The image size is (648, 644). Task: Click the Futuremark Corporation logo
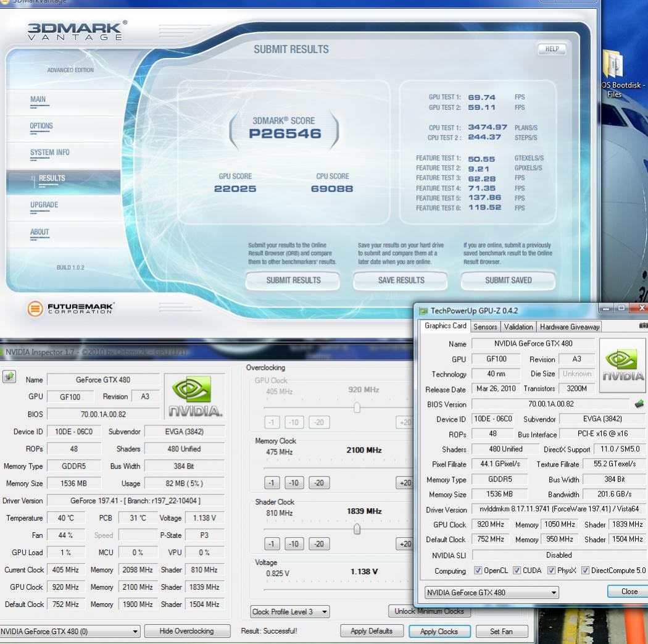[x=71, y=308]
